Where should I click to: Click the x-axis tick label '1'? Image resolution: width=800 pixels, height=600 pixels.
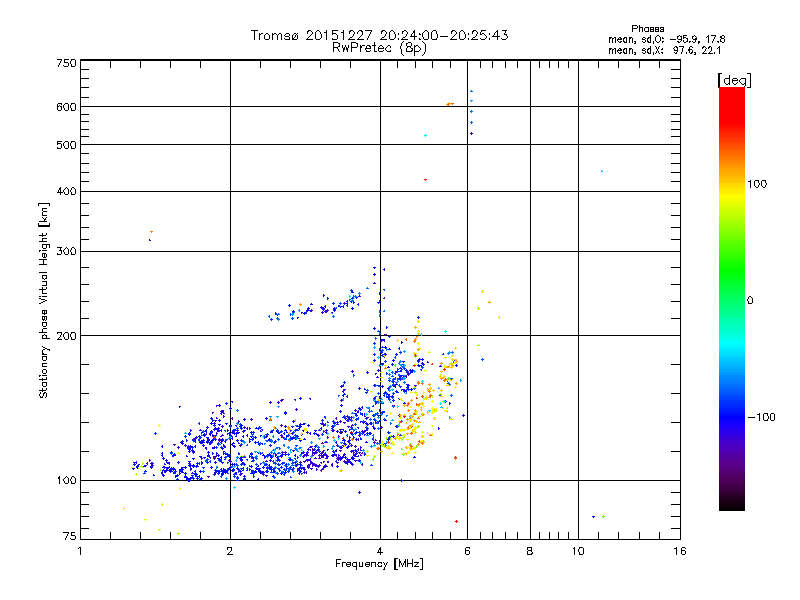click(80, 551)
